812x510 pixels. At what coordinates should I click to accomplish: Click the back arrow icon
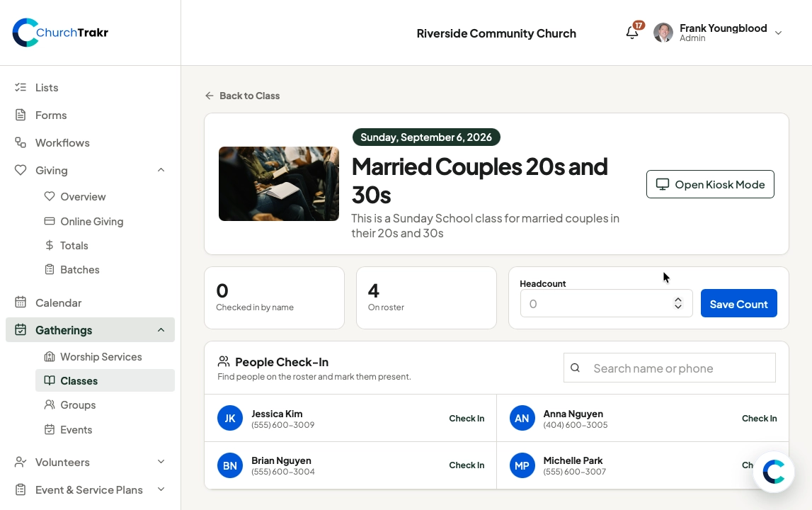coord(210,96)
